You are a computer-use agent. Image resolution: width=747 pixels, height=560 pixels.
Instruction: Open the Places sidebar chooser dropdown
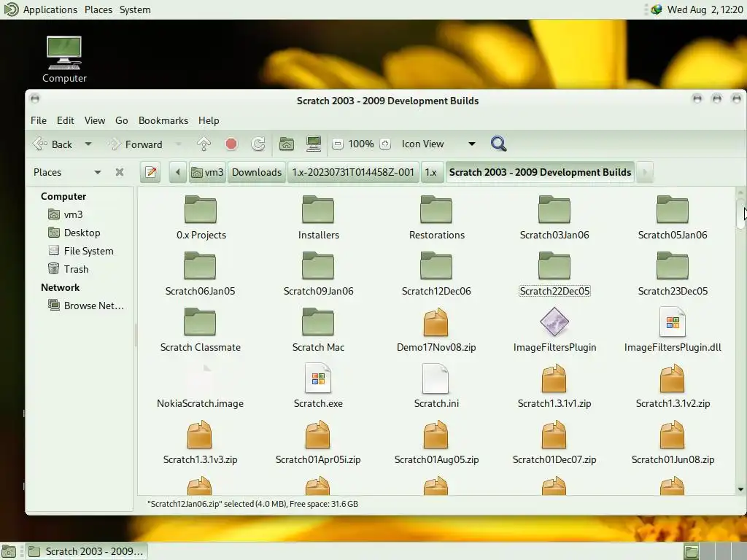pos(67,172)
